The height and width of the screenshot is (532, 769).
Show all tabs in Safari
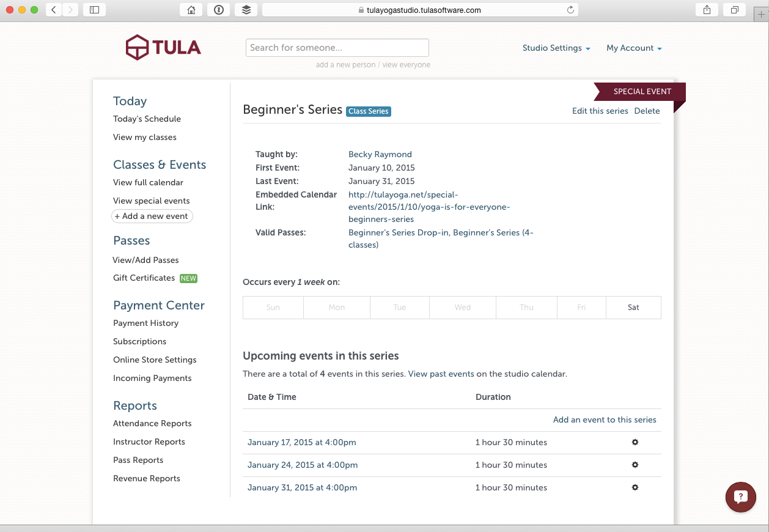click(735, 10)
